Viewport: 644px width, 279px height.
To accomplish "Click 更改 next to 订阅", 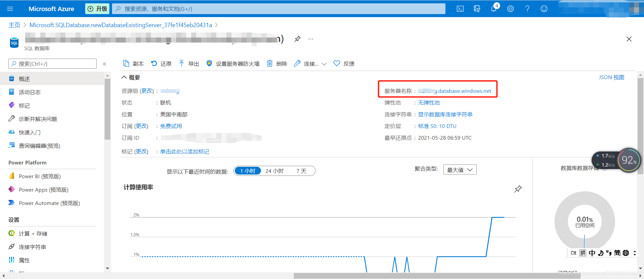I will (142, 126).
